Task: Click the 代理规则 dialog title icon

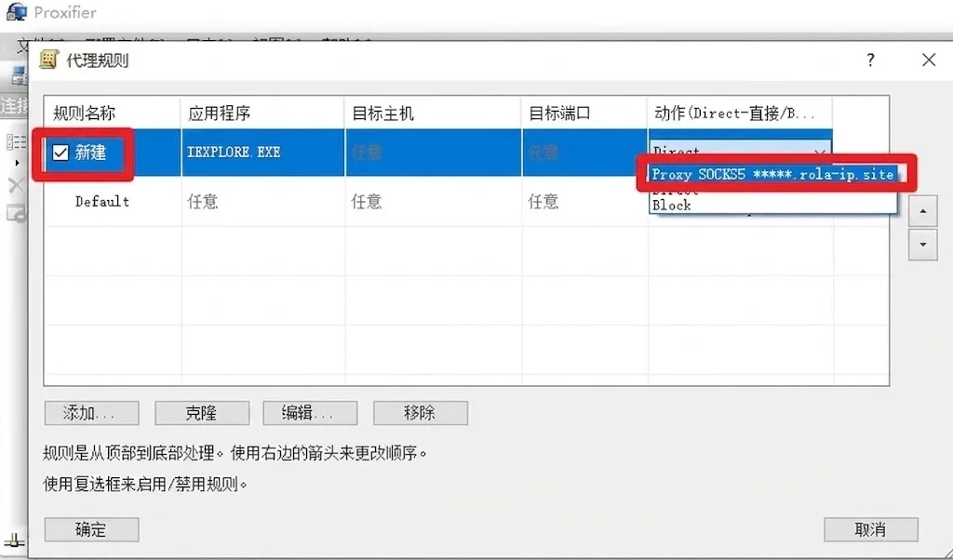Action: pyautogui.click(x=48, y=60)
